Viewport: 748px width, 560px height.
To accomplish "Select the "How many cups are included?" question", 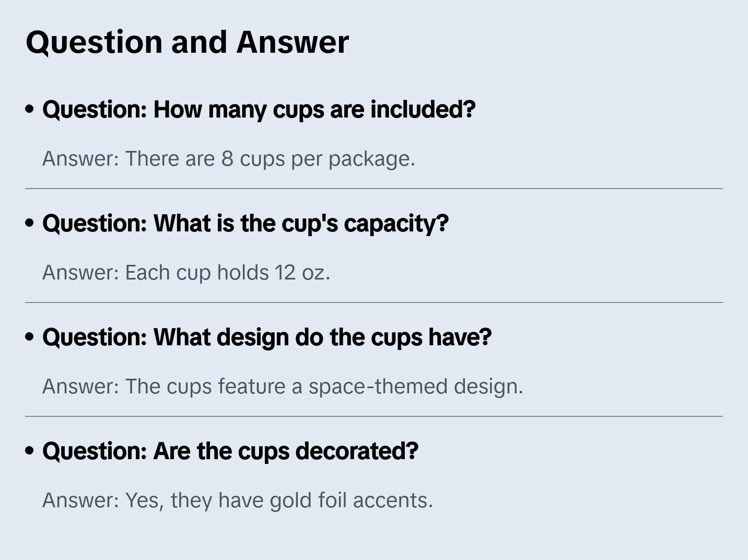I will pos(259,110).
